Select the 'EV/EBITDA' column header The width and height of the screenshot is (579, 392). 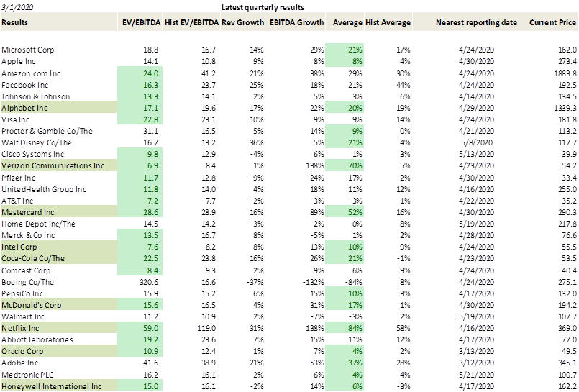tap(141, 22)
